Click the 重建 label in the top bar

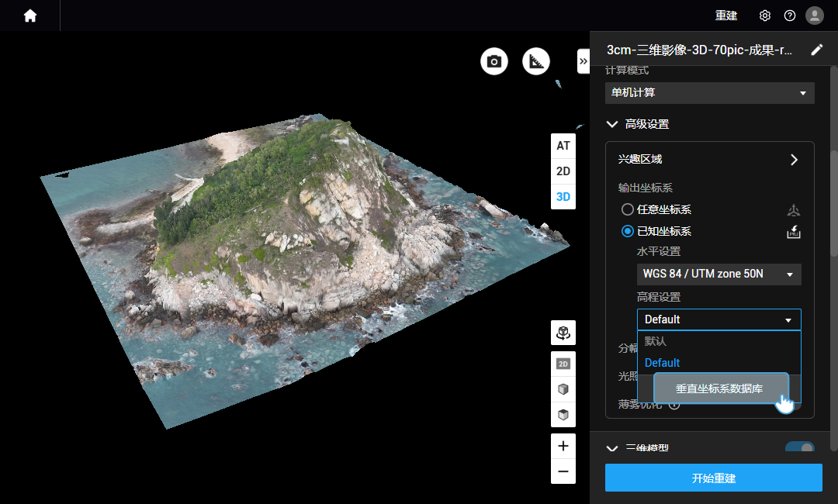(726, 16)
